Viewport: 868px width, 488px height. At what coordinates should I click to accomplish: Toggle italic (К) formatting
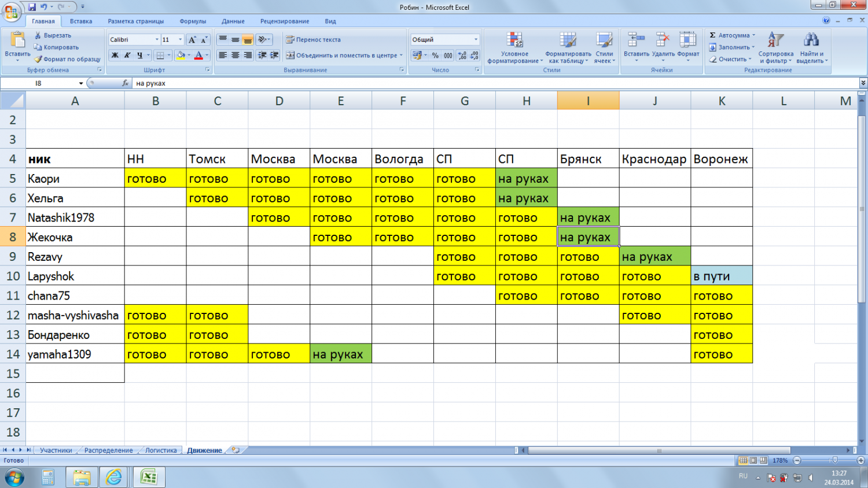127,56
